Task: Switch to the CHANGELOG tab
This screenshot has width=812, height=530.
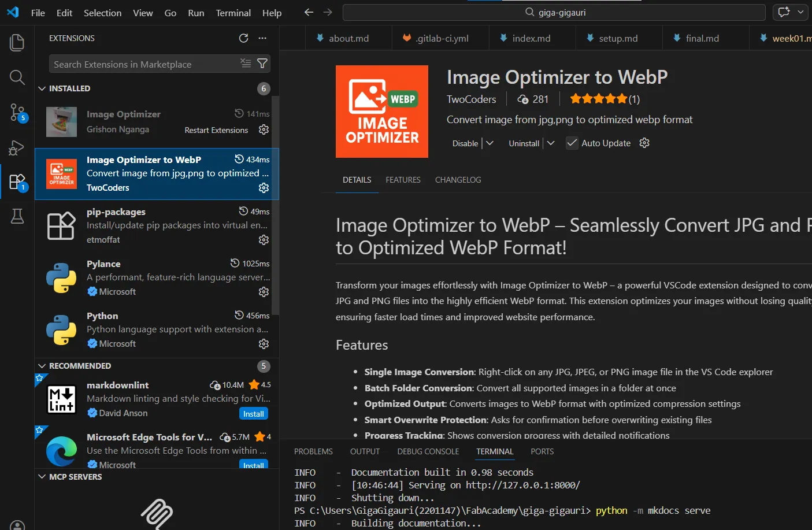Action: pyautogui.click(x=458, y=180)
